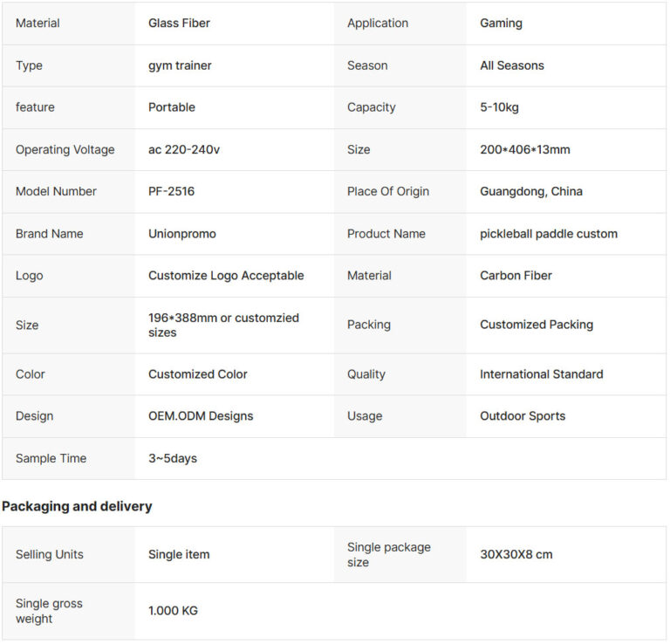Viewport: 670px width, 644px height.
Task: Click the 200*406*13mm size value
Action: tap(524, 149)
